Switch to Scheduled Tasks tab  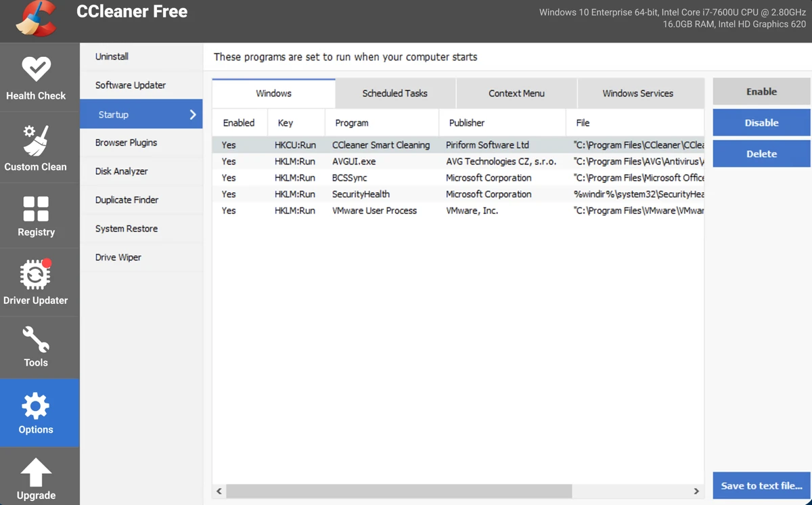(x=395, y=93)
